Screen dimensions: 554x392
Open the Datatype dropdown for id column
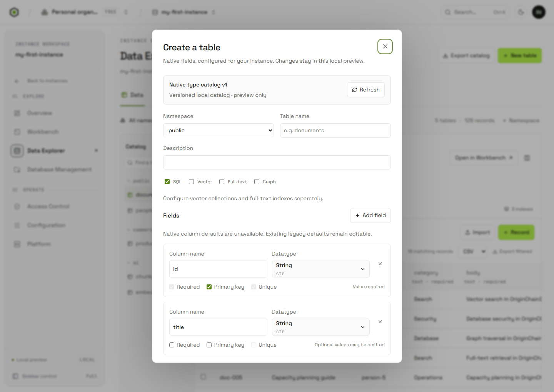coord(320,269)
